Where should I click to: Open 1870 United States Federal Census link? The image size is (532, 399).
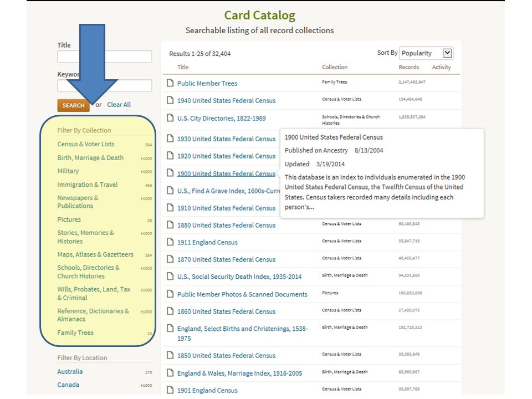[x=226, y=259]
